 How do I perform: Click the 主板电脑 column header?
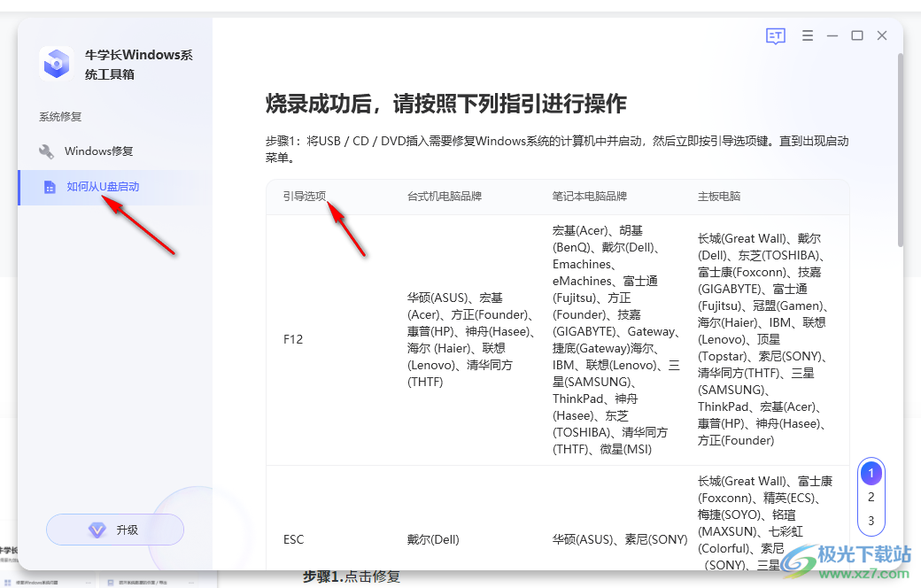pos(719,197)
